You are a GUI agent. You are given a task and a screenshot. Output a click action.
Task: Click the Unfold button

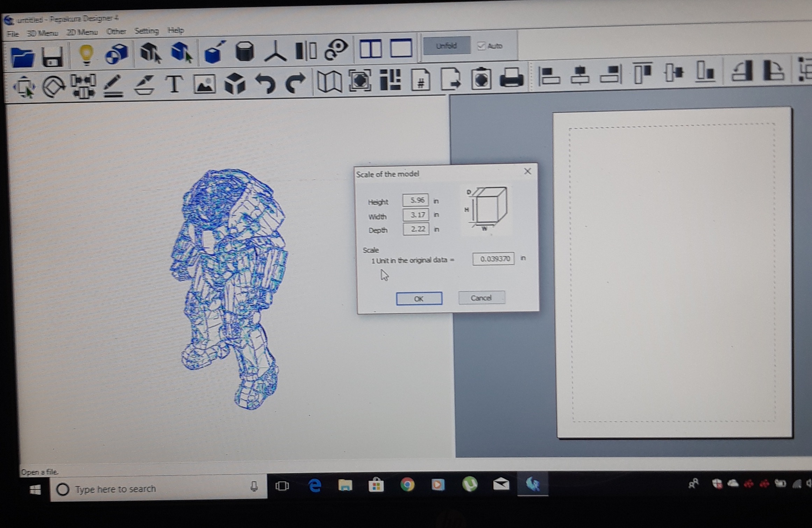coord(447,46)
